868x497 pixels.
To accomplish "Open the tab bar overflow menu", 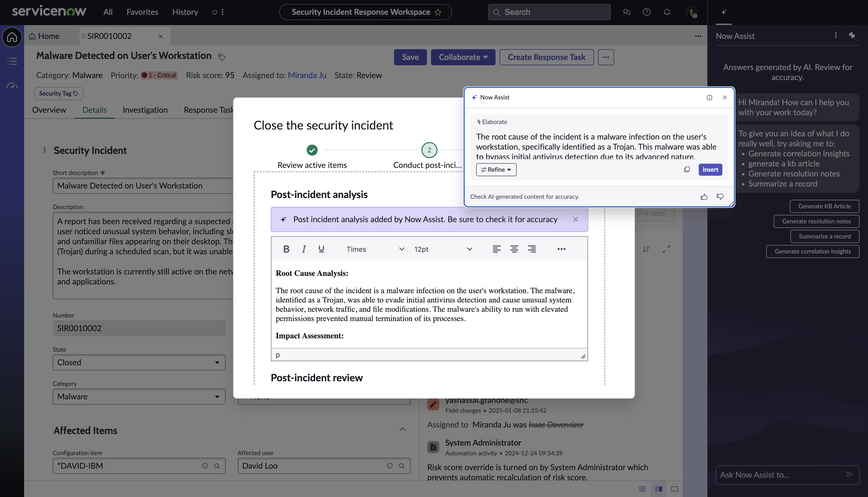I will tap(698, 36).
